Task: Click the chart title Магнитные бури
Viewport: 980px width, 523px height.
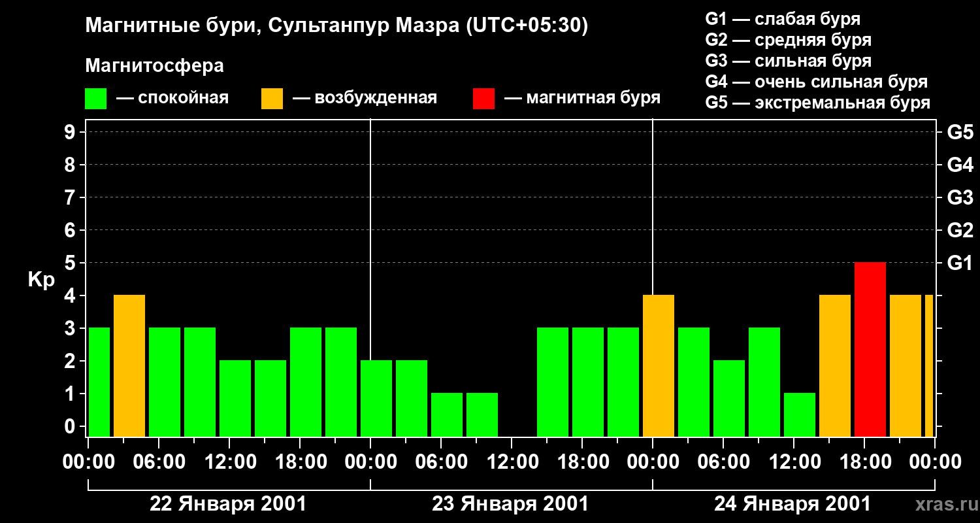Action: (336, 25)
